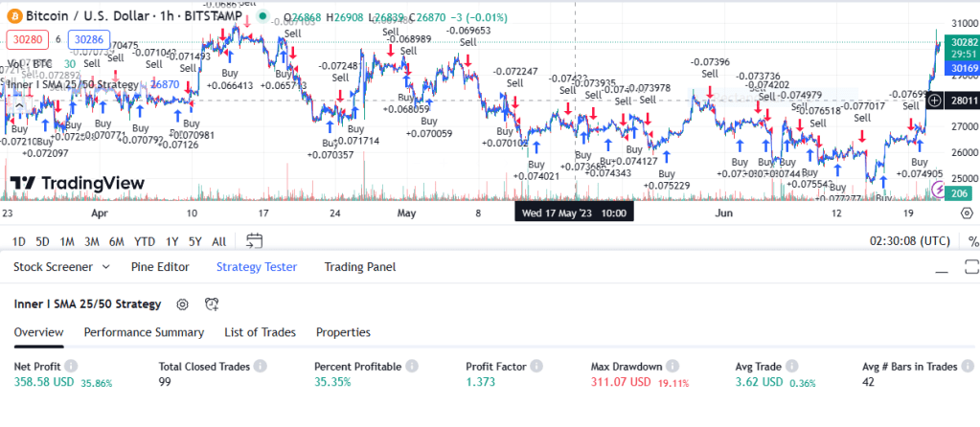This screenshot has height=427, width=980.
Task: Click the Net Profit info icon
Action: point(71,367)
